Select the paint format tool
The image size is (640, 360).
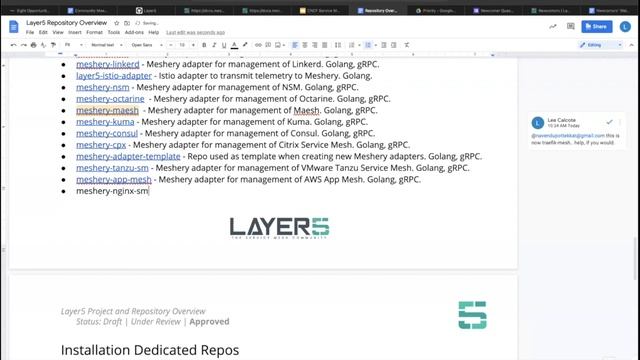pos(53,45)
